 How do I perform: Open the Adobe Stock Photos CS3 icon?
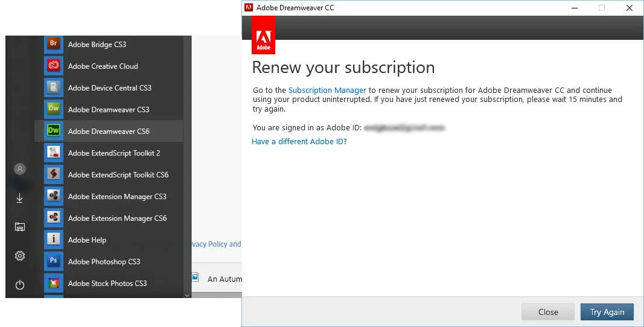tap(53, 283)
